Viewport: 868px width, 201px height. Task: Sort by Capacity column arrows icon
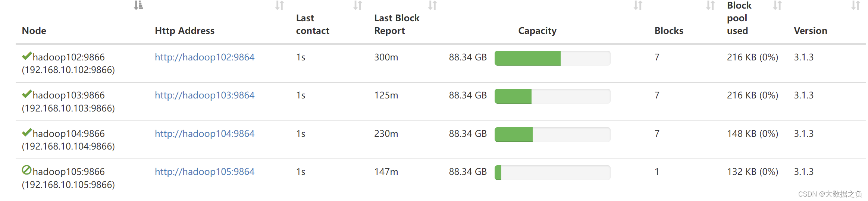tap(638, 5)
